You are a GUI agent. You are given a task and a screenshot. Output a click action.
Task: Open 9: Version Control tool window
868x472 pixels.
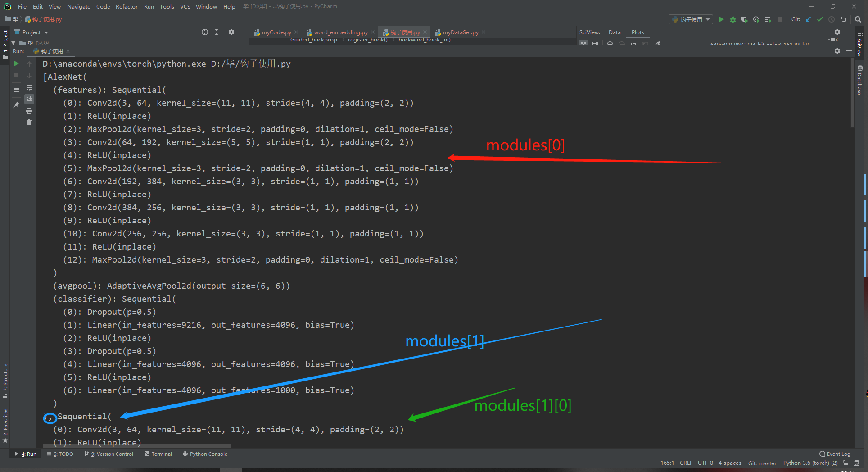(x=108, y=454)
